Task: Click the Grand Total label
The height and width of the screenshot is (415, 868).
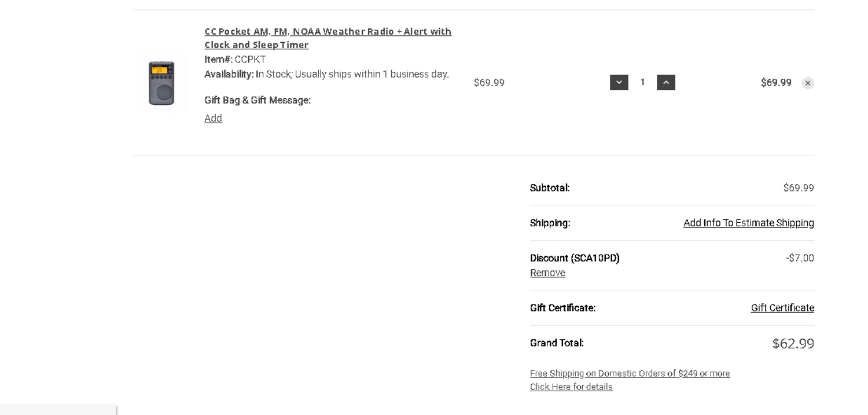Action: pos(557,343)
